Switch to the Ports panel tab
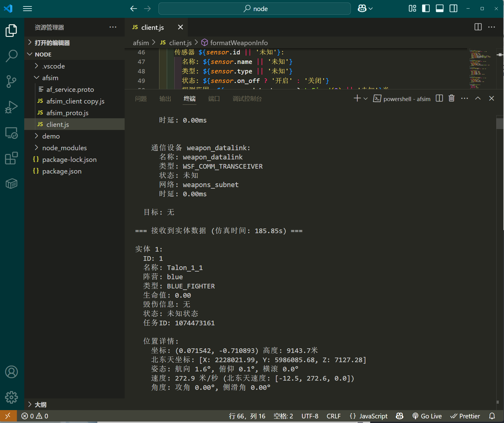The width and height of the screenshot is (504, 423). coord(214,99)
